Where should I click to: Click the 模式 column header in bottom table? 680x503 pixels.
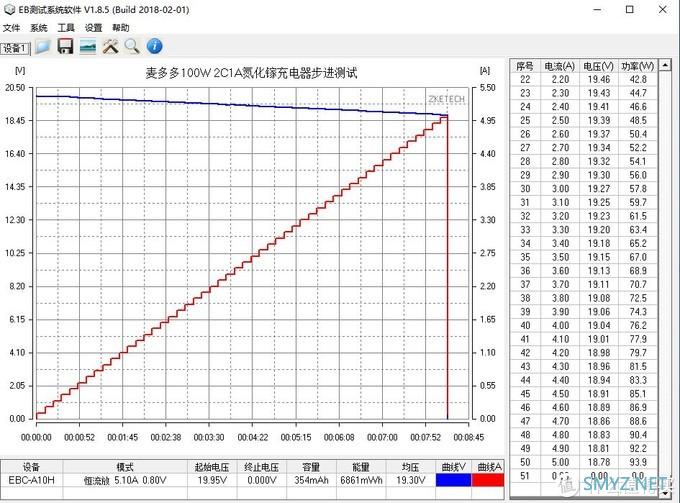point(125,467)
